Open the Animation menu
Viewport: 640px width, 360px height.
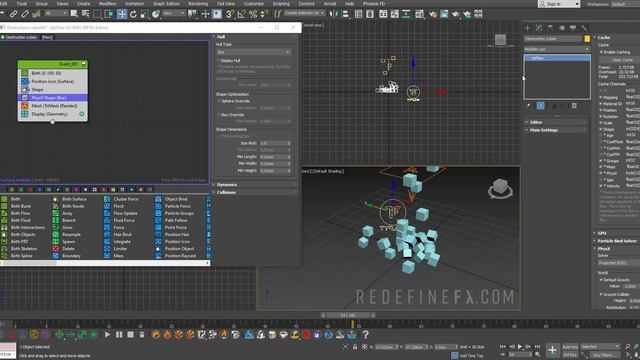pos(134,3)
